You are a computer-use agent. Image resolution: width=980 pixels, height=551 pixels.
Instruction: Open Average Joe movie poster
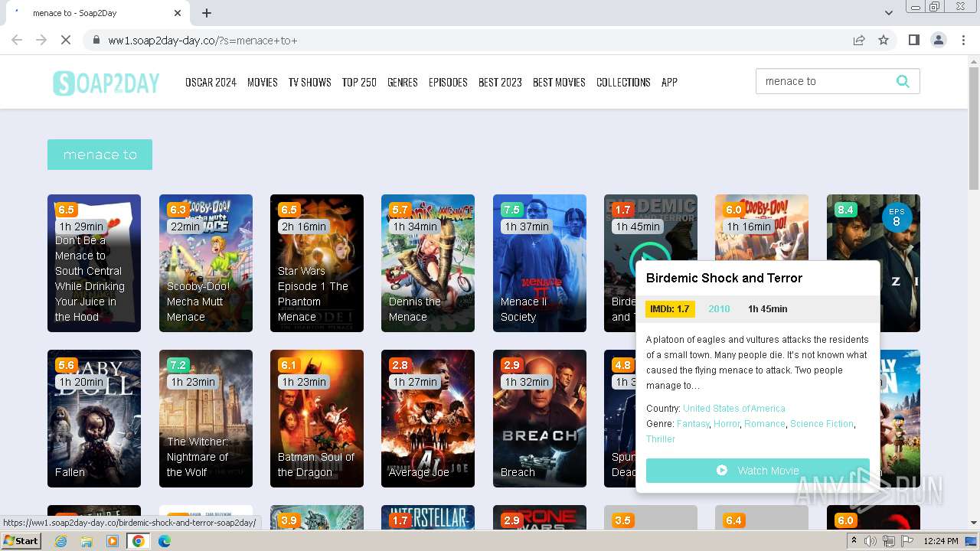click(428, 419)
